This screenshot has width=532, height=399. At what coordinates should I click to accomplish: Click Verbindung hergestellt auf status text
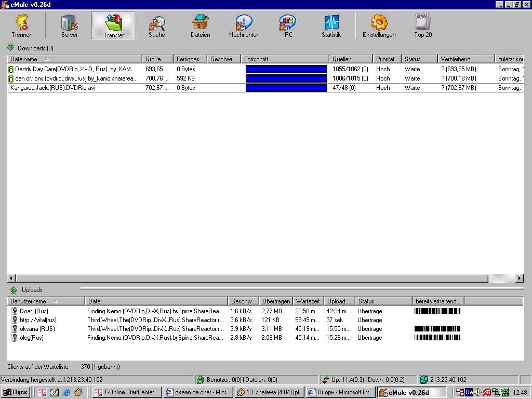(51, 380)
